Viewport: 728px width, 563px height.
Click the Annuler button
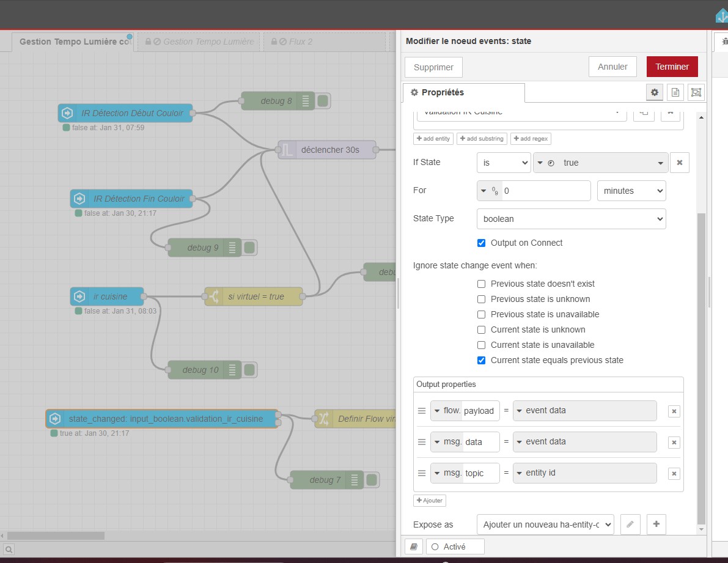[x=612, y=67]
